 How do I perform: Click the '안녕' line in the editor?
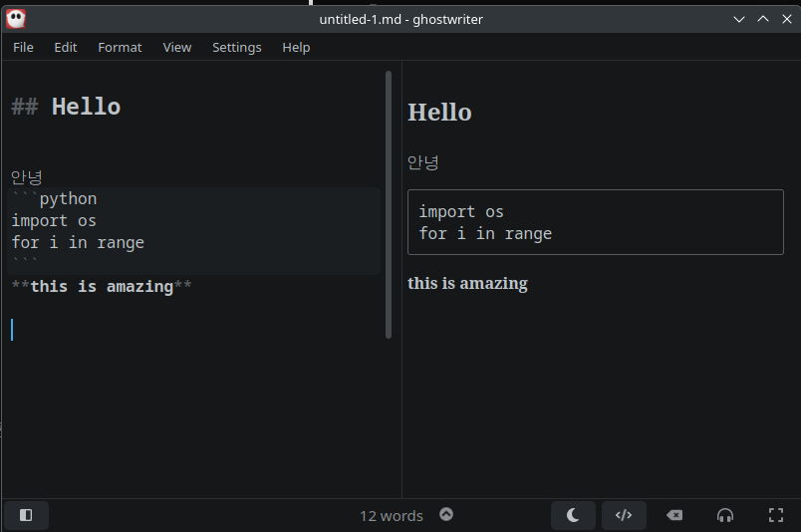[x=27, y=176]
